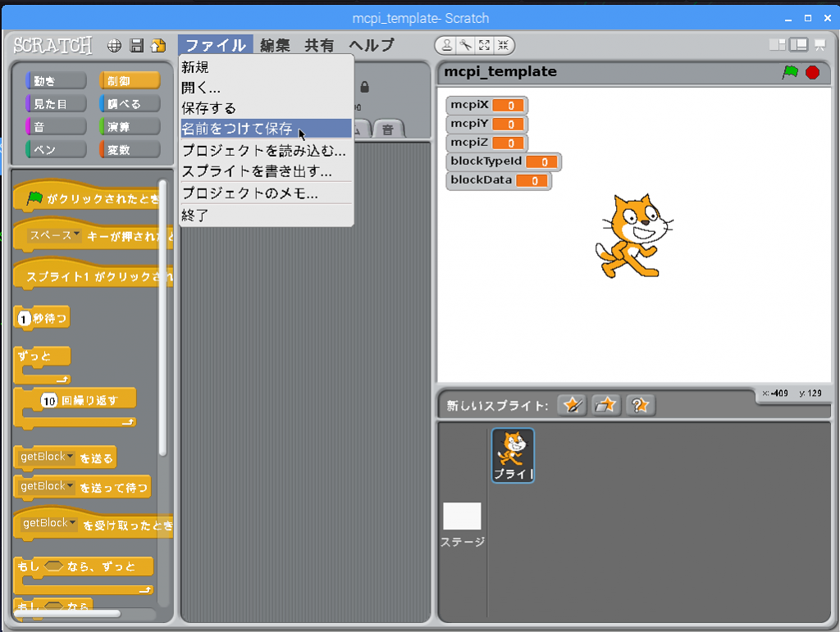Image resolution: width=840 pixels, height=632 pixels.
Task: Enter presentation mode
Action: point(820,45)
